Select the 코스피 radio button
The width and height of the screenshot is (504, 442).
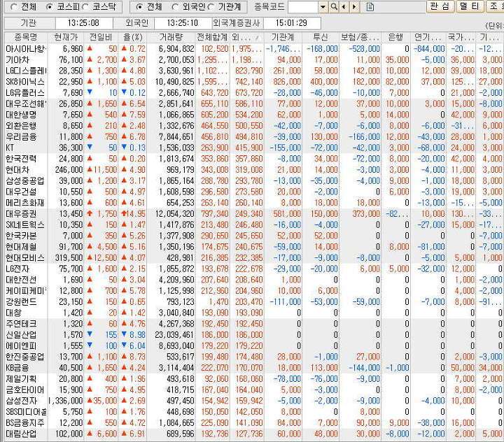49,7
